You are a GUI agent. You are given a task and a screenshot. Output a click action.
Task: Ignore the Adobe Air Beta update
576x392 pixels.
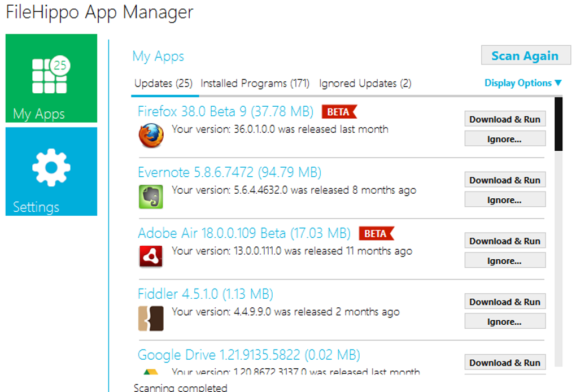[505, 261]
